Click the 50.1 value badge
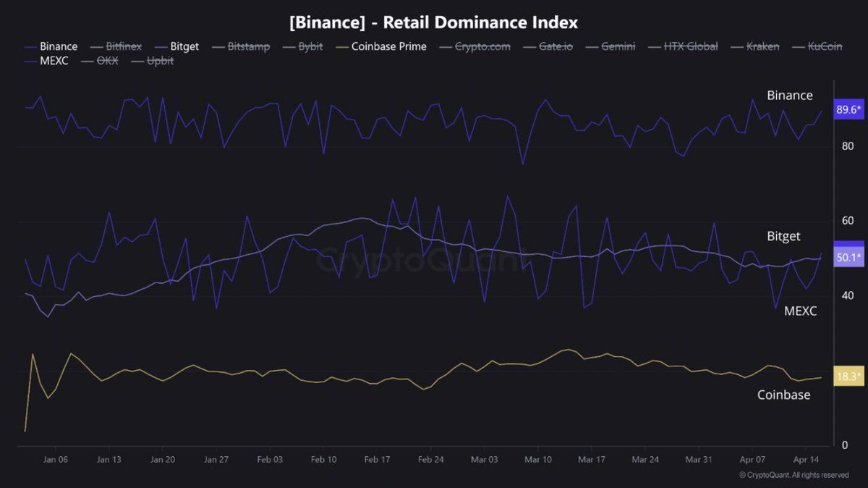The image size is (868, 488). 848,257
